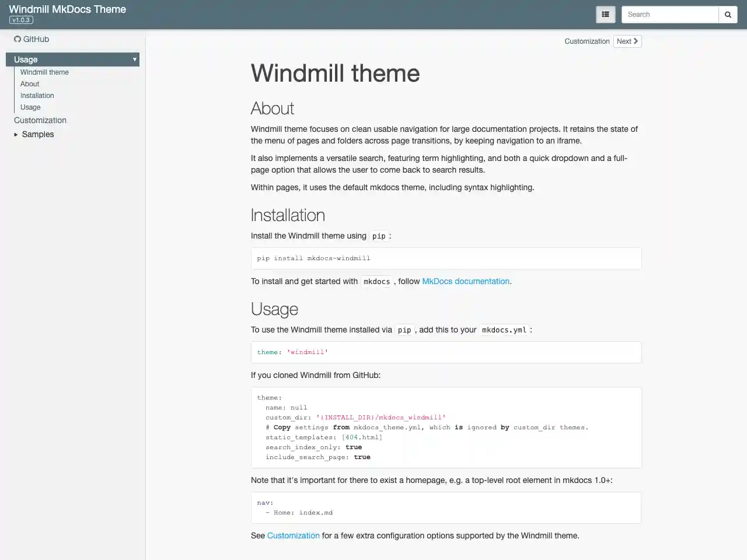Select the chevron arrow inside the Next button
The width and height of the screenshot is (747, 560).
635,41
